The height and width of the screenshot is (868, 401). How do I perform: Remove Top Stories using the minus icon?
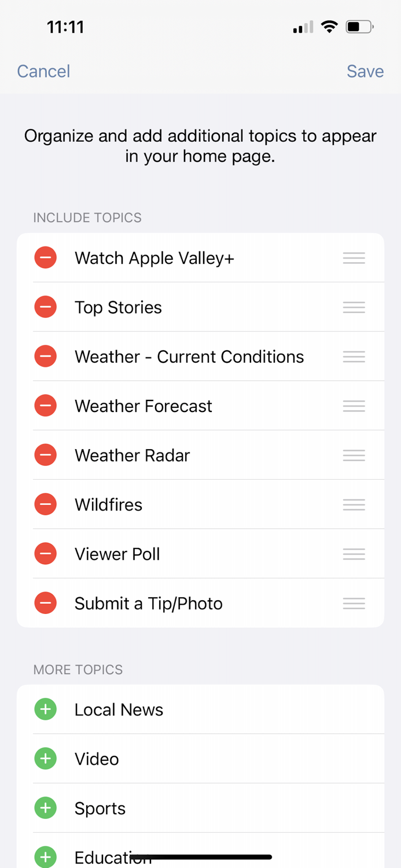(x=45, y=307)
